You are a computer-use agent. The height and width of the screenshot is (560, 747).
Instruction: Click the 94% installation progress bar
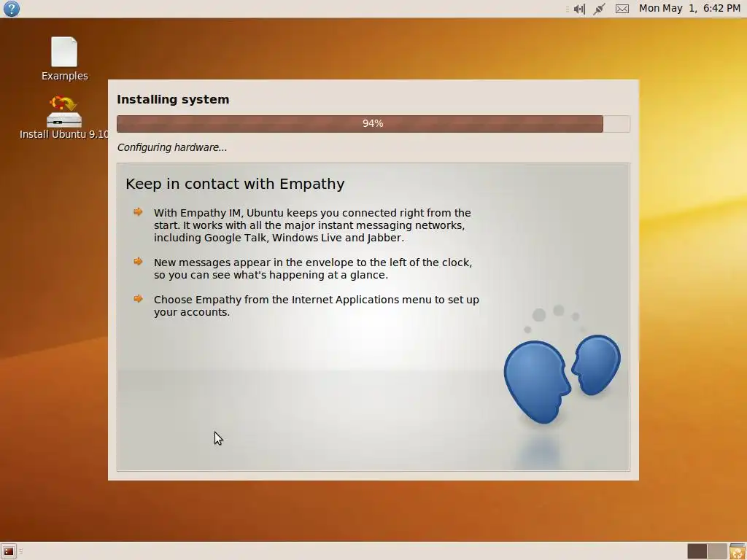373,124
